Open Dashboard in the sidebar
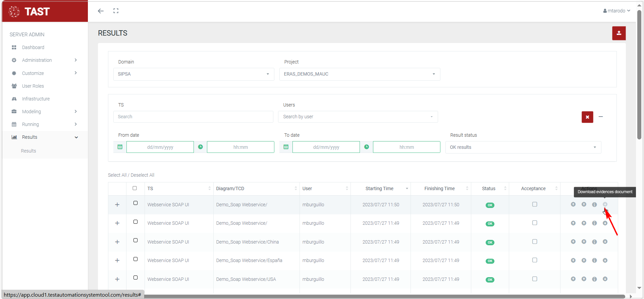Viewport: 644px width, 299px height. point(33,47)
